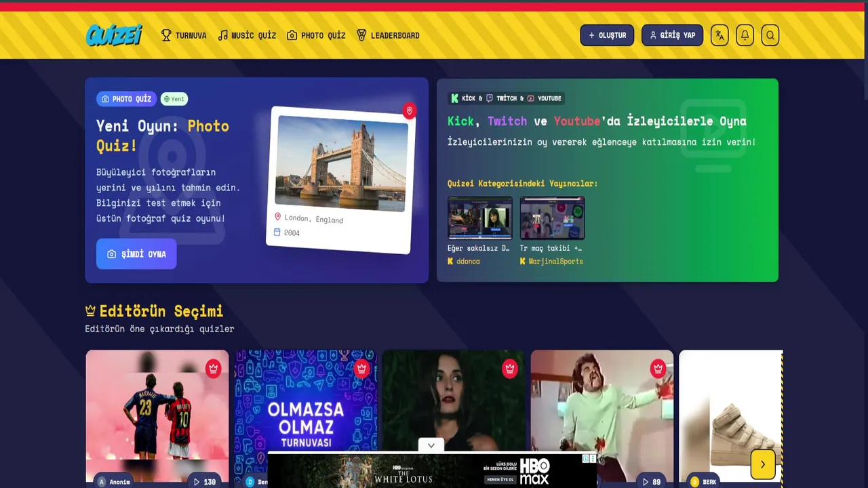
Task: Click the yellow next arrow in carousel
Action: [x=763, y=464]
